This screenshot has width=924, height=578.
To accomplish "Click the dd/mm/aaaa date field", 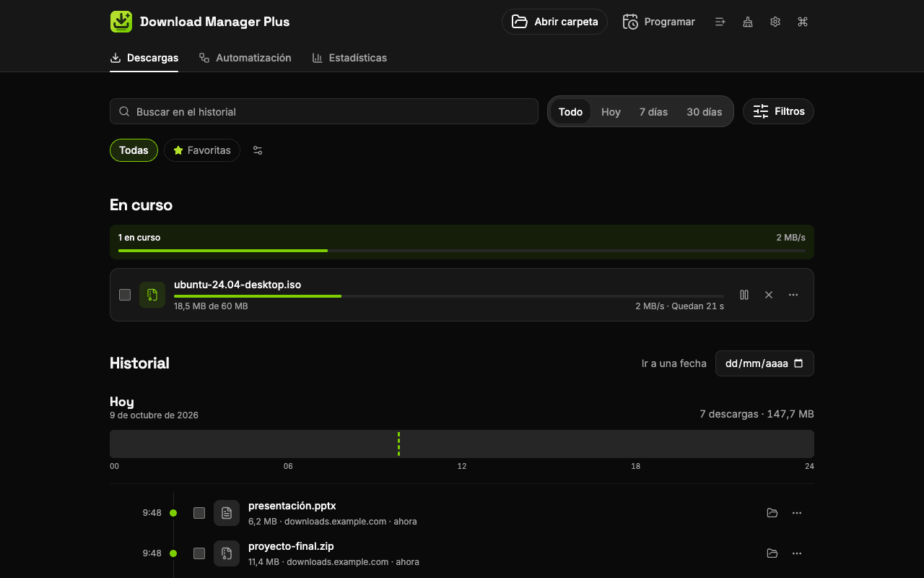I will click(x=764, y=363).
